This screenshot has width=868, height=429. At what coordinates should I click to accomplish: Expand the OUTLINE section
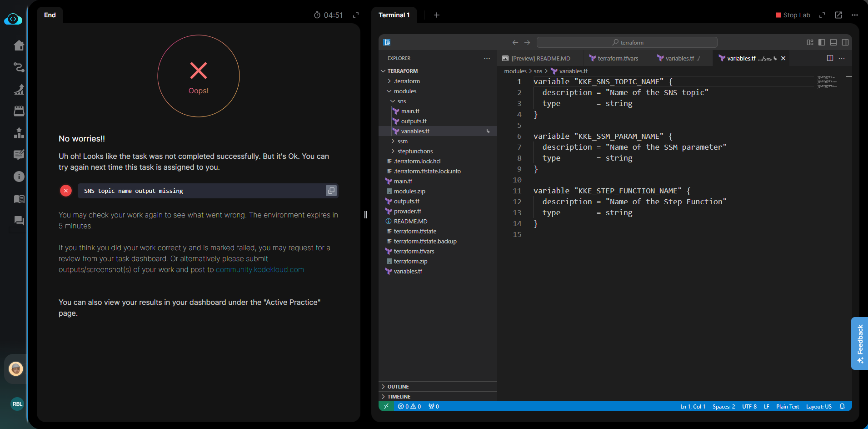pyautogui.click(x=398, y=386)
